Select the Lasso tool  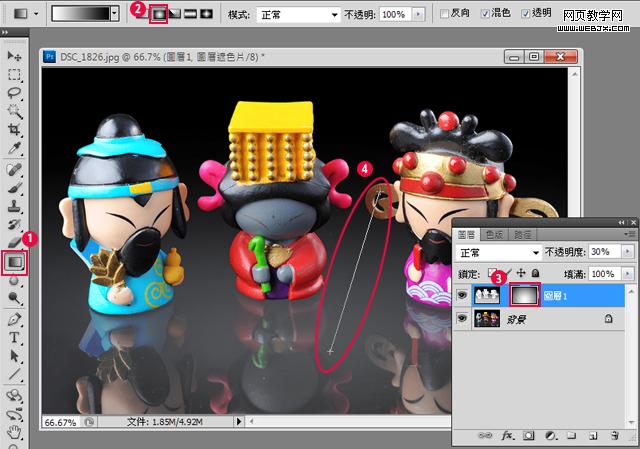coord(14,93)
